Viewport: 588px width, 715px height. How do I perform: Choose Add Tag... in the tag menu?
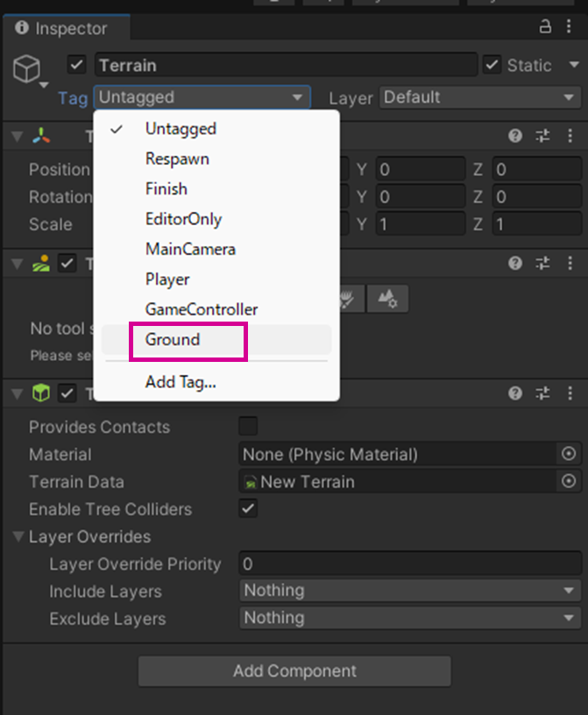coord(181,382)
